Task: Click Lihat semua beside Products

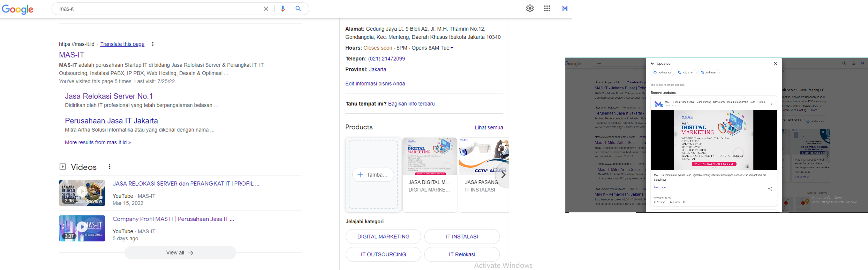Action: (x=489, y=127)
